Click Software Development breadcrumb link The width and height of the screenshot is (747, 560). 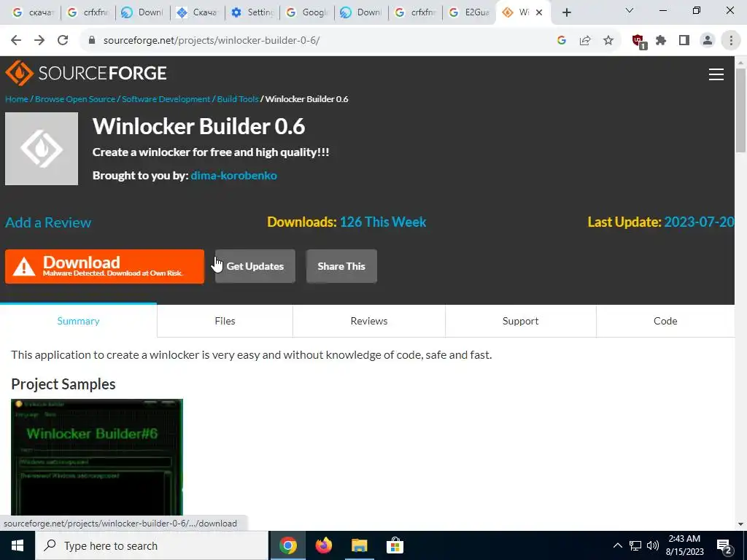pyautogui.click(x=166, y=99)
